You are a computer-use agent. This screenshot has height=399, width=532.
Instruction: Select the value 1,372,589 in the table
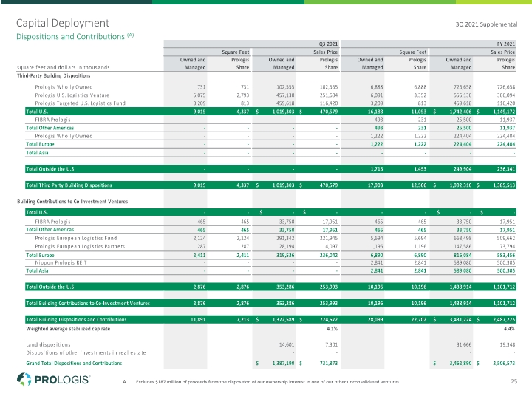pyautogui.click(x=283, y=320)
